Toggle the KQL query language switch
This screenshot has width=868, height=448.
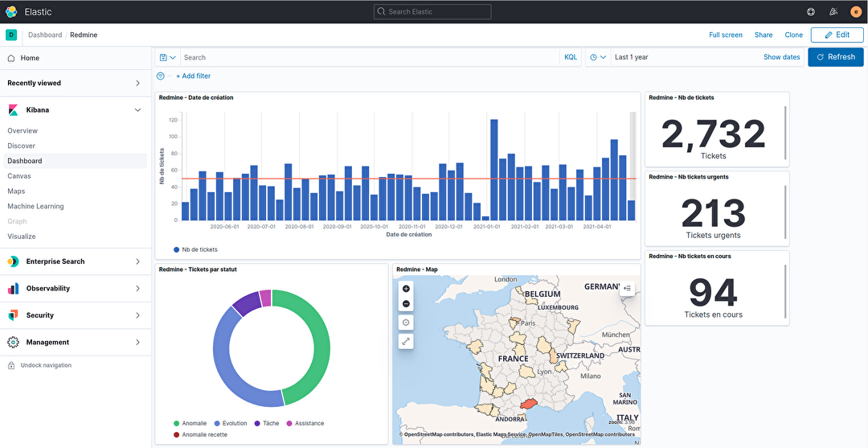[570, 57]
